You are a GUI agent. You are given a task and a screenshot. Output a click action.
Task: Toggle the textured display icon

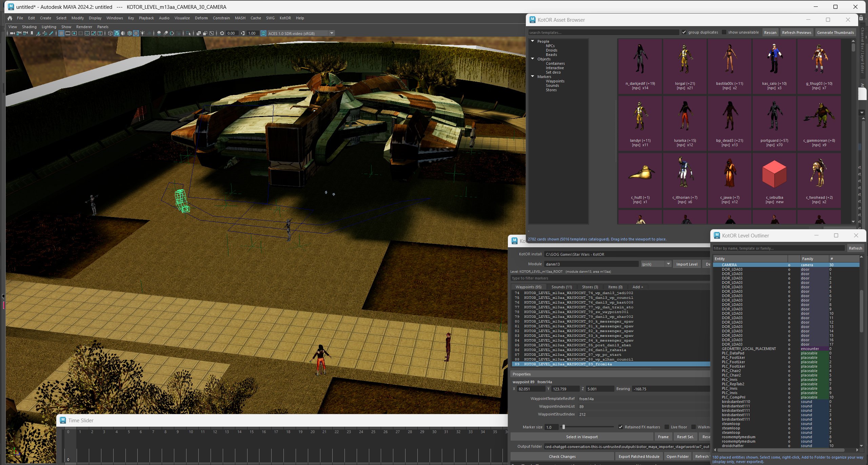click(x=136, y=33)
